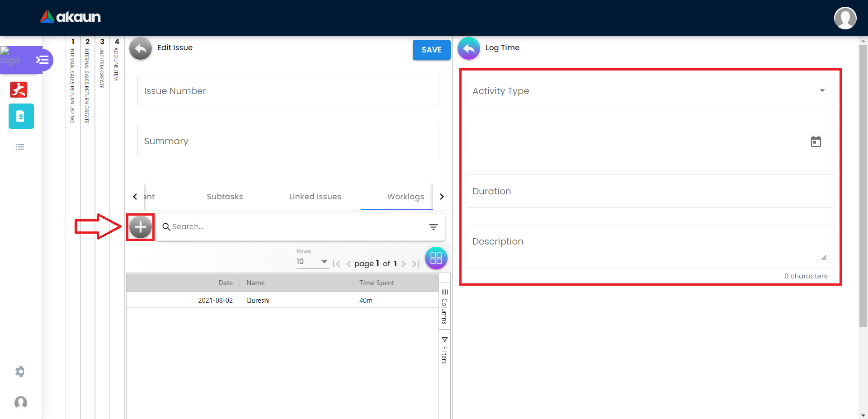Click the Log Time back arrow
The width and height of the screenshot is (868, 419).
(x=469, y=48)
